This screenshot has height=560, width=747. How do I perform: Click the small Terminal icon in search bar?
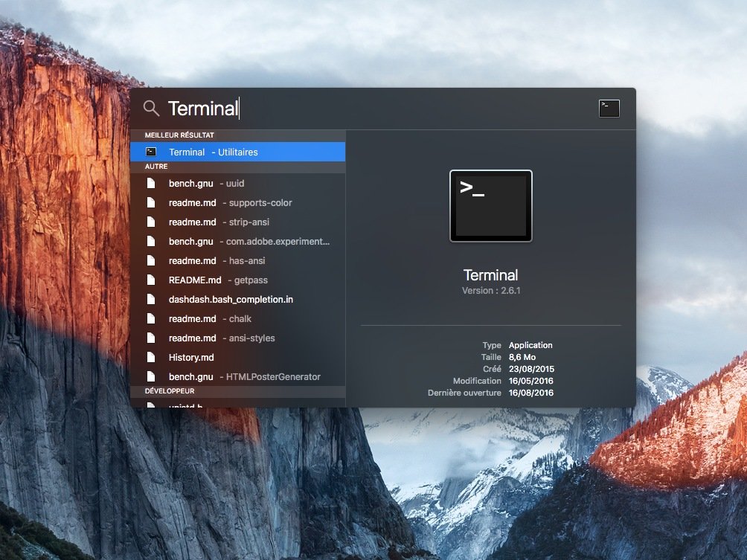(x=609, y=109)
